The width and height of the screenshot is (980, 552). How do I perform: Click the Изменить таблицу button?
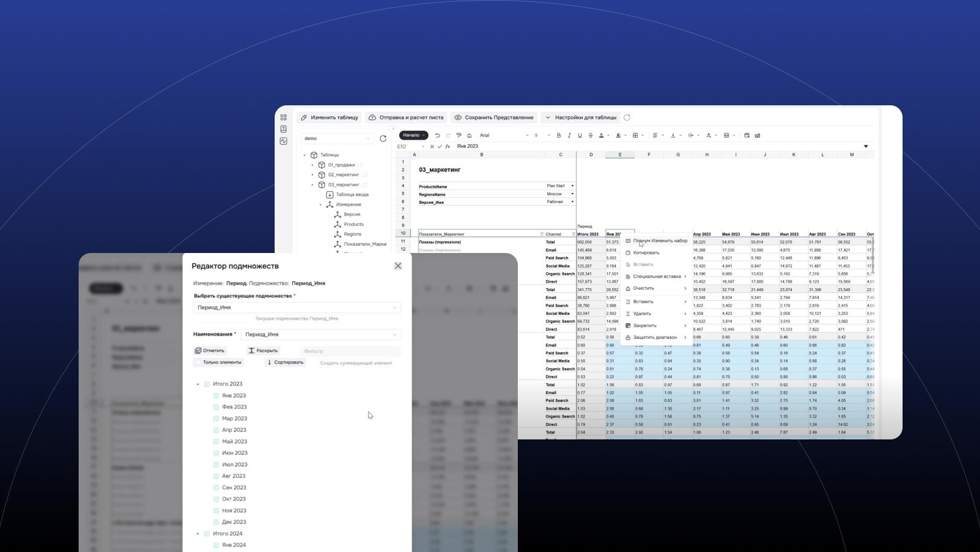(x=330, y=117)
